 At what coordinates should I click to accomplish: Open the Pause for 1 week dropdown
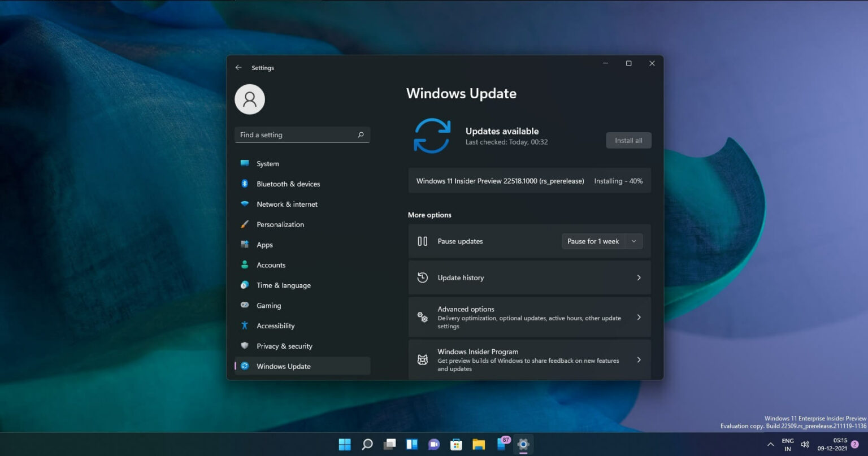[602, 241]
